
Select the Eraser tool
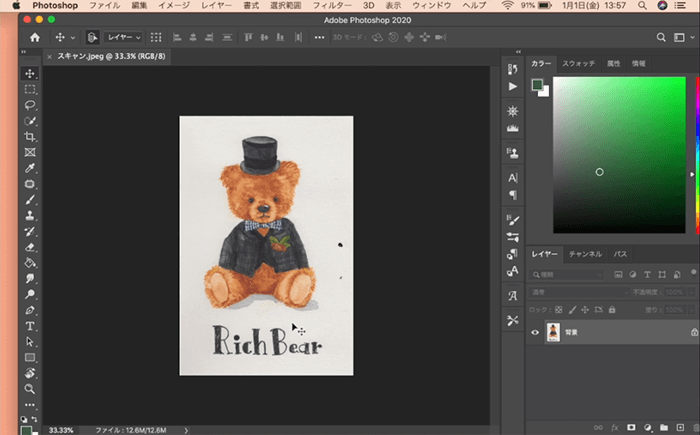pos(30,247)
